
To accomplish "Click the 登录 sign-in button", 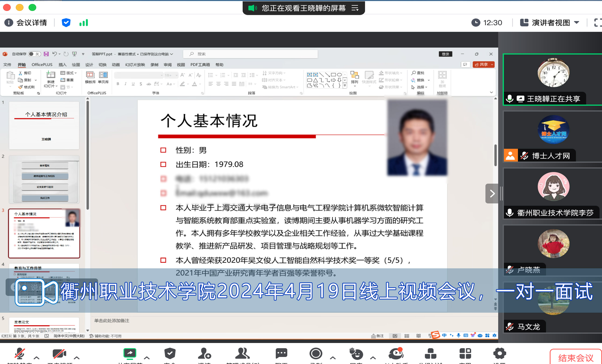I will (x=445, y=54).
